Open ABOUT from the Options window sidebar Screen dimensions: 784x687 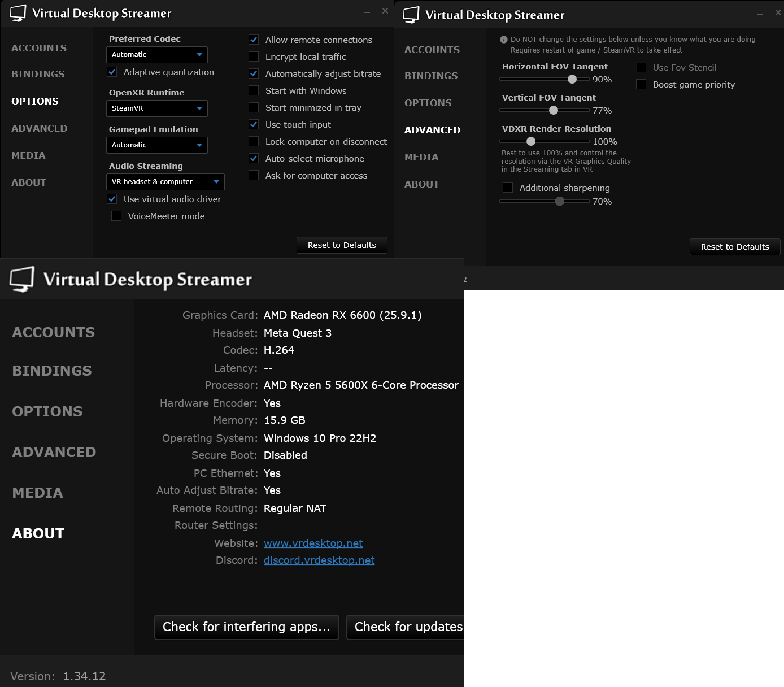click(x=29, y=183)
